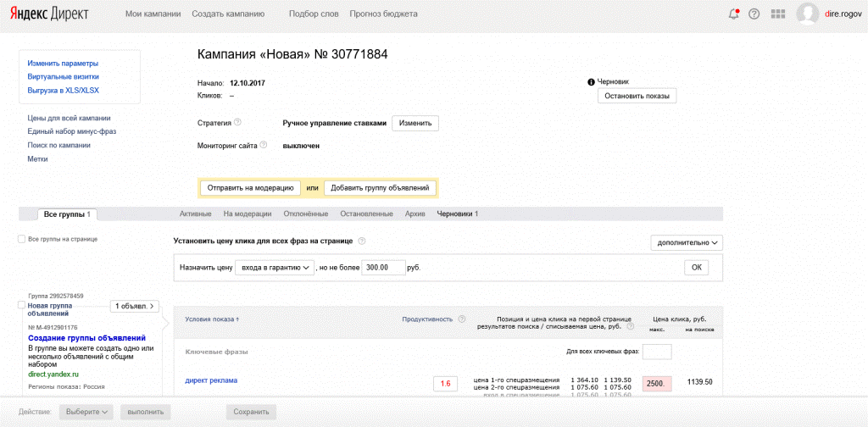
Task: Focus the 2500 max click price field
Action: pyautogui.click(x=657, y=384)
